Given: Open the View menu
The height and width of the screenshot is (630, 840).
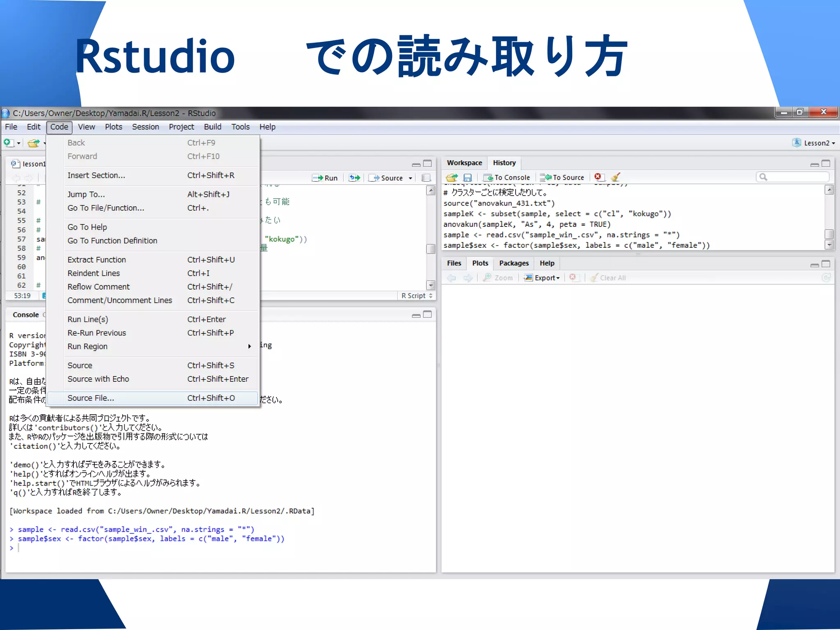Looking at the screenshot, I should pyautogui.click(x=87, y=127).
